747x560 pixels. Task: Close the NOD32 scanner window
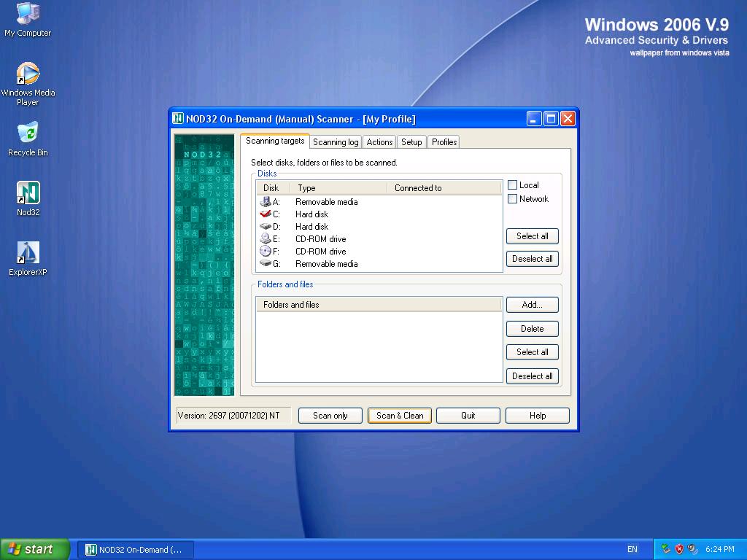[568, 119]
